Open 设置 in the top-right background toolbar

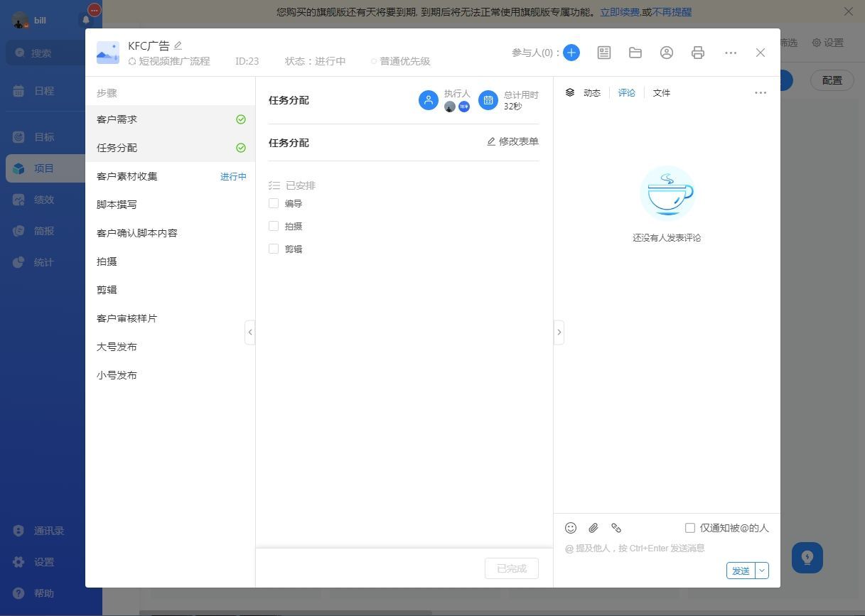(828, 43)
